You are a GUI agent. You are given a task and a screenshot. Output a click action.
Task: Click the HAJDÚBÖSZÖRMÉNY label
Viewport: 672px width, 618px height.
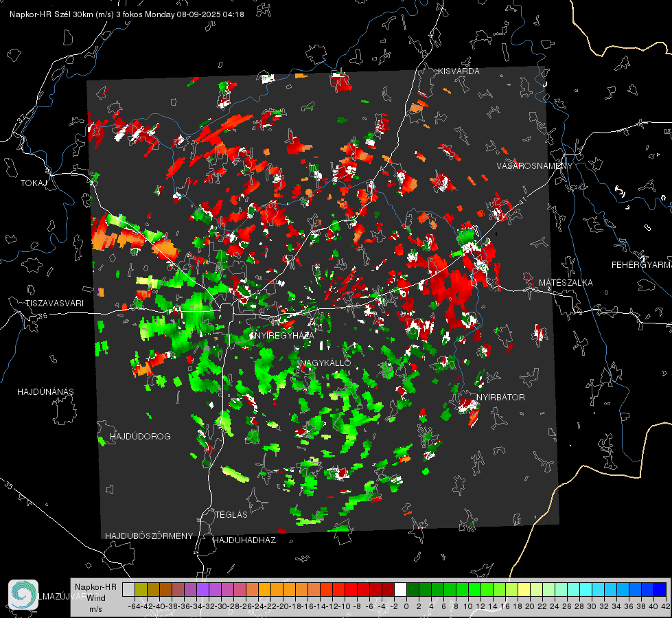tap(149, 536)
